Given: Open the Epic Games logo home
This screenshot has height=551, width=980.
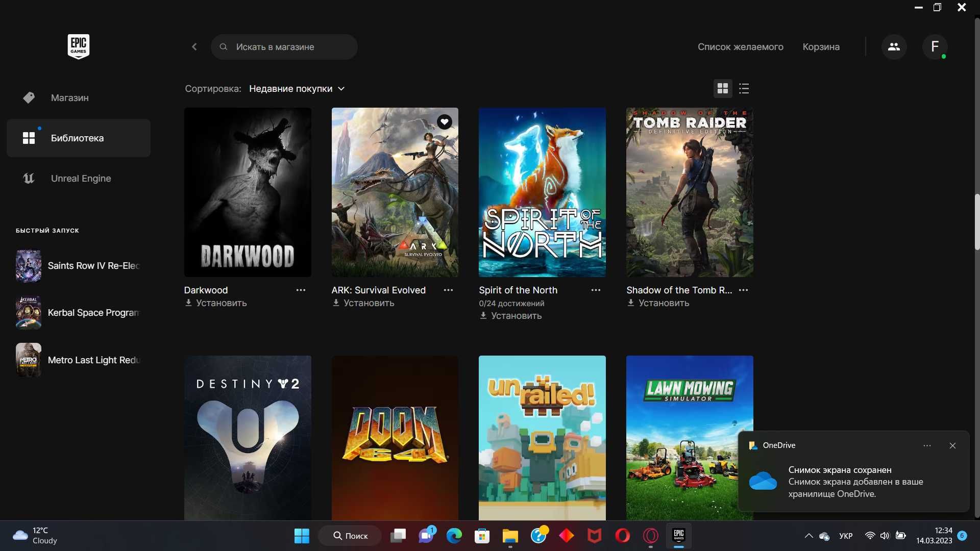Looking at the screenshot, I should 79,46.
